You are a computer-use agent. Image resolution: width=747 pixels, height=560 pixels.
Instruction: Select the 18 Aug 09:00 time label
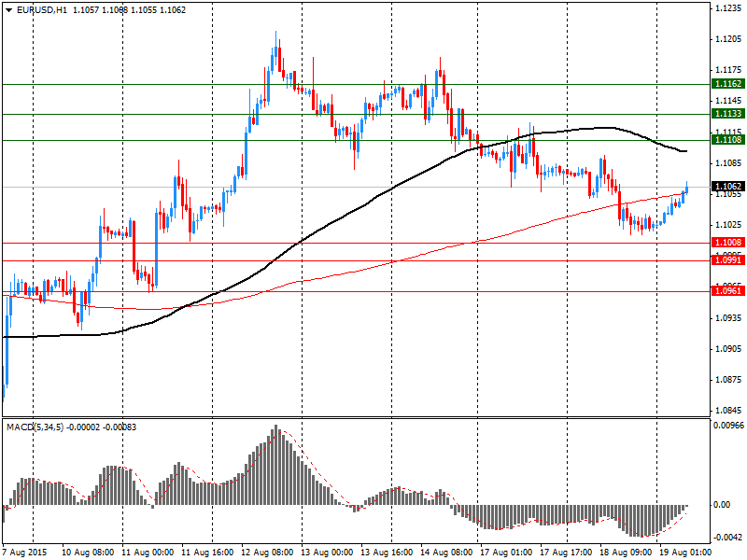coord(626,553)
